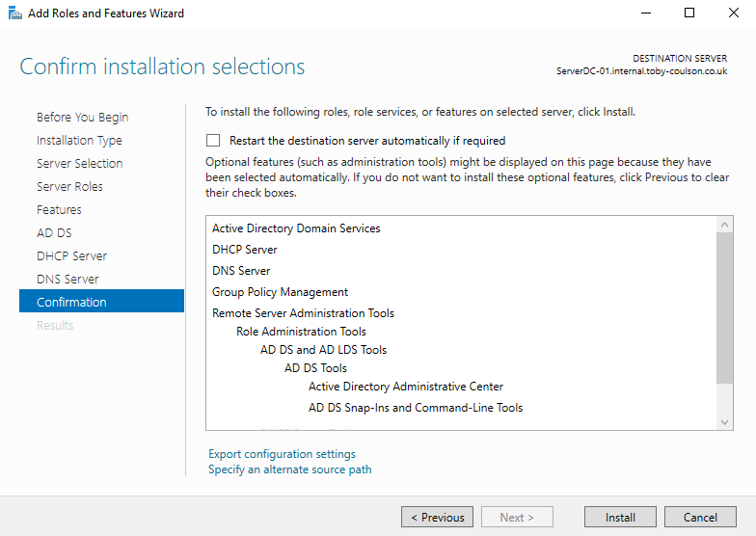The image size is (756, 536).
Task: Enable restart destination server automatically checkbox
Action: click(x=213, y=140)
